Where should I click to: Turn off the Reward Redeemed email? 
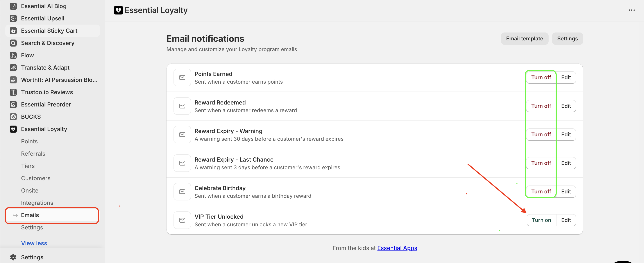click(x=541, y=106)
